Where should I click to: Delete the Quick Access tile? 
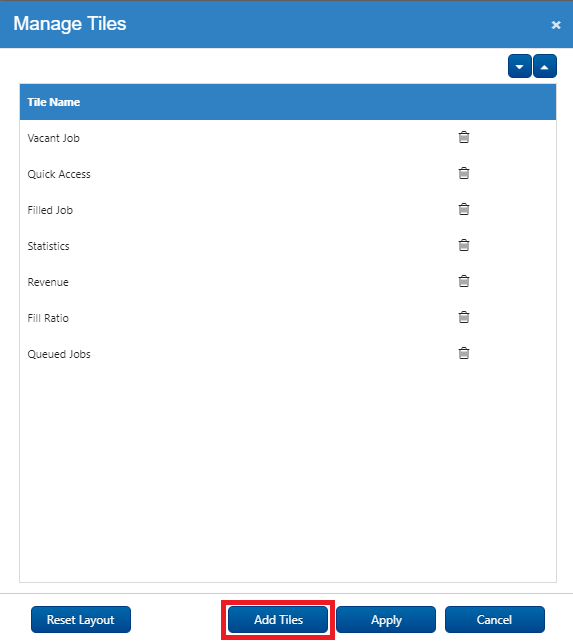[x=463, y=173]
